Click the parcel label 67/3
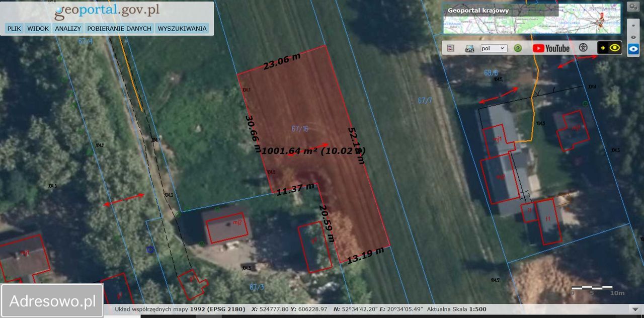This screenshot has width=644, height=318. click(257, 287)
